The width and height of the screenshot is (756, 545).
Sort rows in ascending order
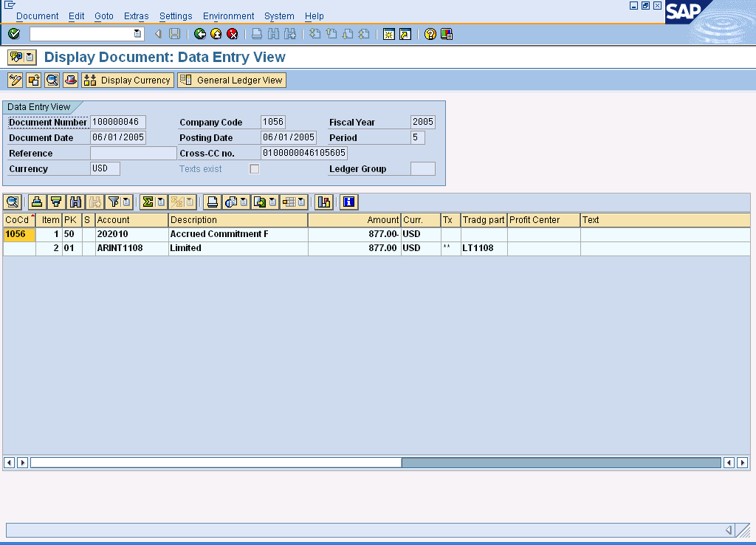(37, 202)
